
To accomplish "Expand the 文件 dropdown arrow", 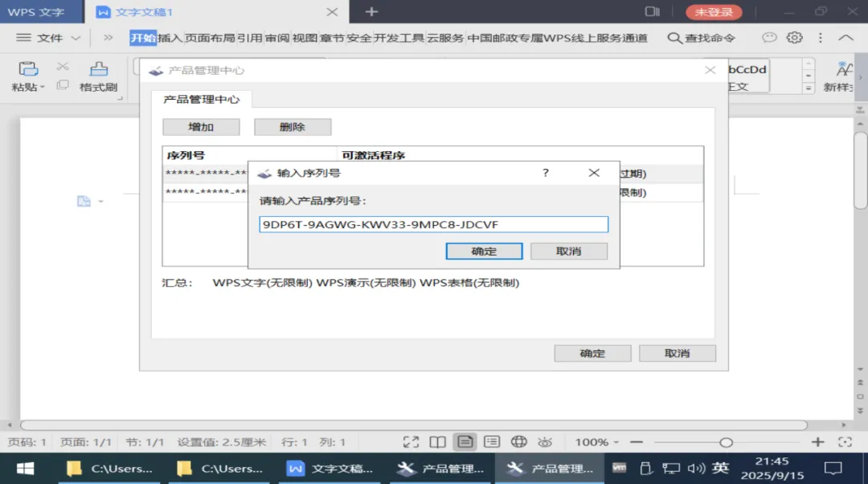I will tap(76, 38).
